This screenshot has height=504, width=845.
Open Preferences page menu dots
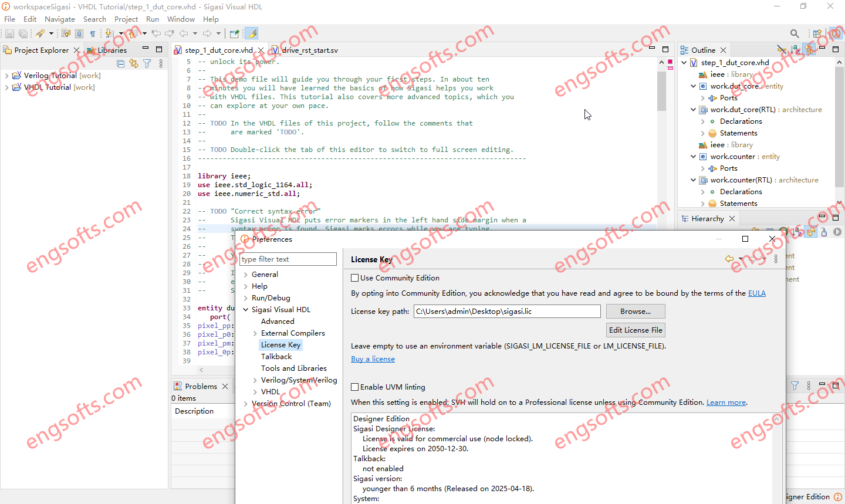pos(776,259)
